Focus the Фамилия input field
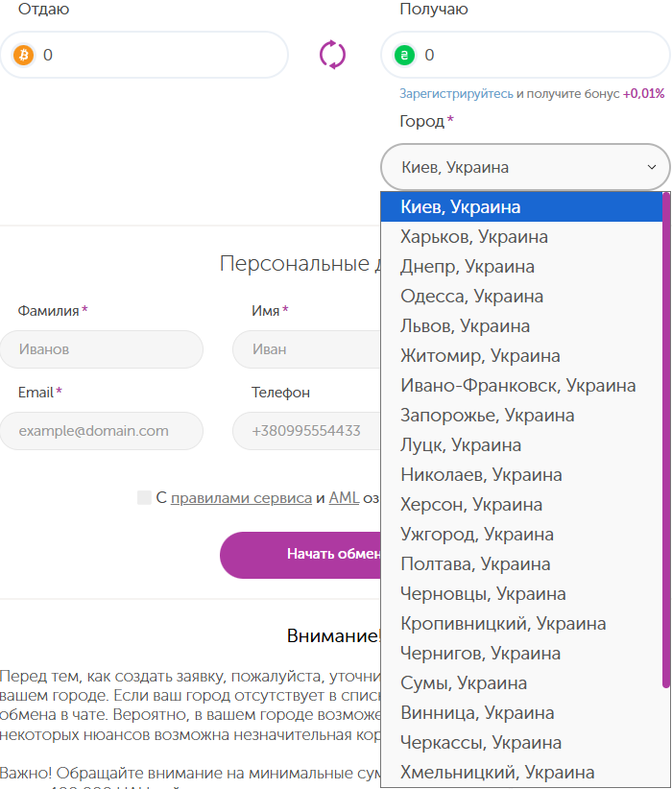The height and width of the screenshot is (789, 672). [102, 349]
